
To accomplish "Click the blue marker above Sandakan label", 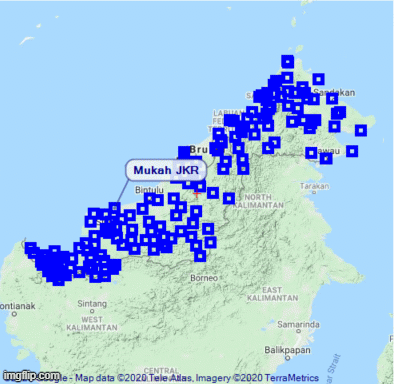I will pos(318,79).
